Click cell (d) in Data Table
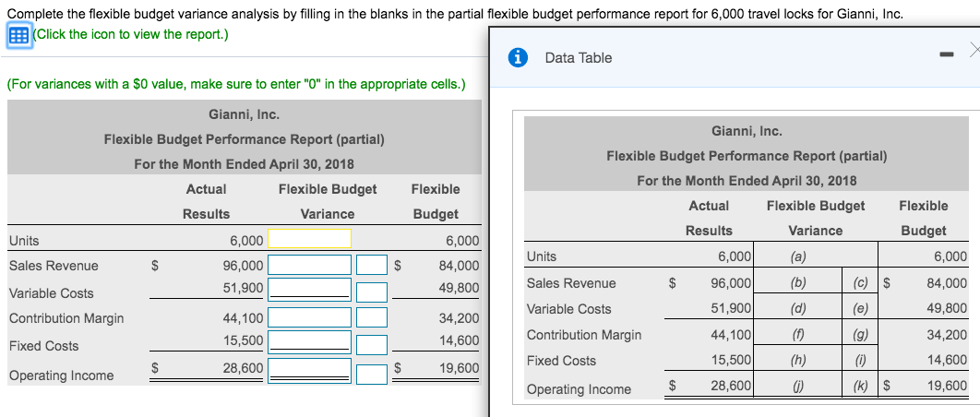The image size is (980, 417). point(797,307)
